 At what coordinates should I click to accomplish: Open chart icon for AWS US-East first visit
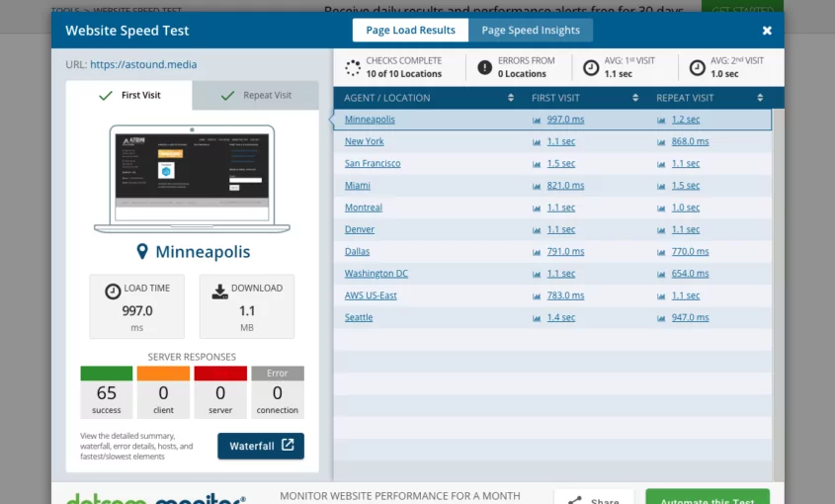537,296
